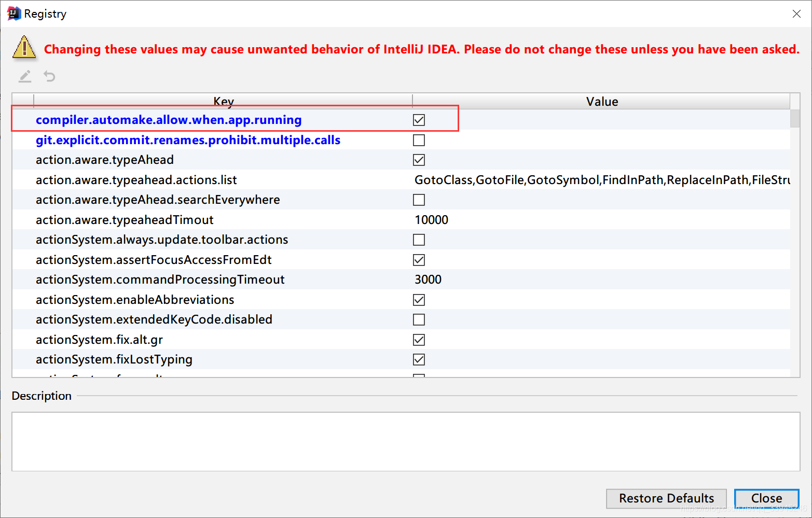Click the Edit pencil toolbar icon
812x518 pixels.
coord(25,76)
